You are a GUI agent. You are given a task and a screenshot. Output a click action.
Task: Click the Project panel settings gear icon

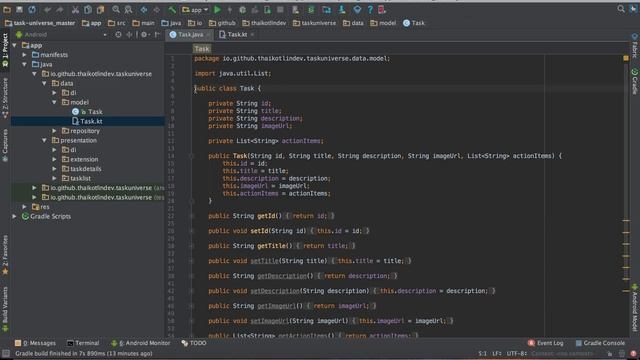144,35
